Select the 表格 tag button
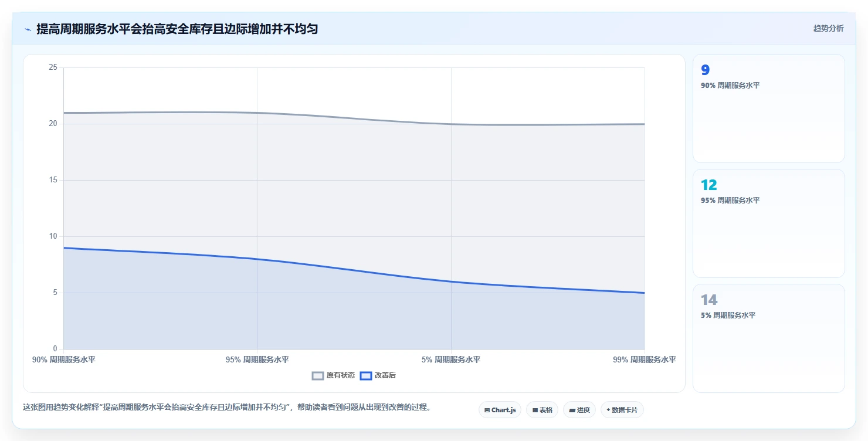 pyautogui.click(x=542, y=410)
